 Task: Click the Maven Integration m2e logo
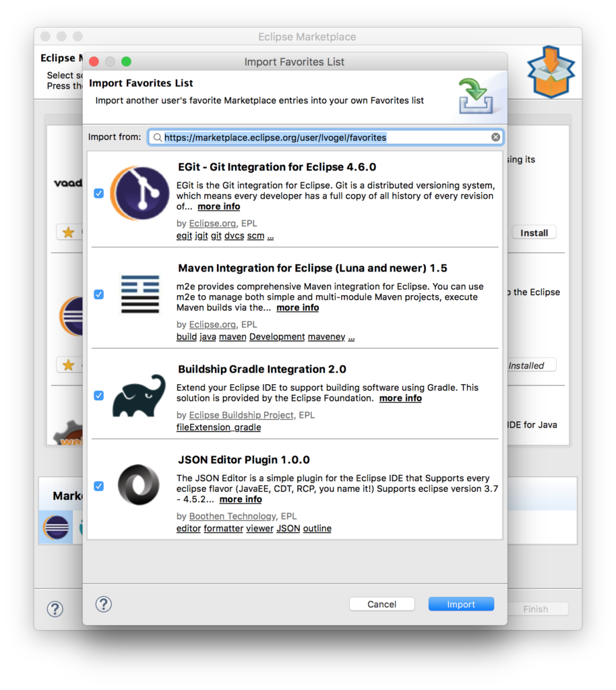coord(140,294)
